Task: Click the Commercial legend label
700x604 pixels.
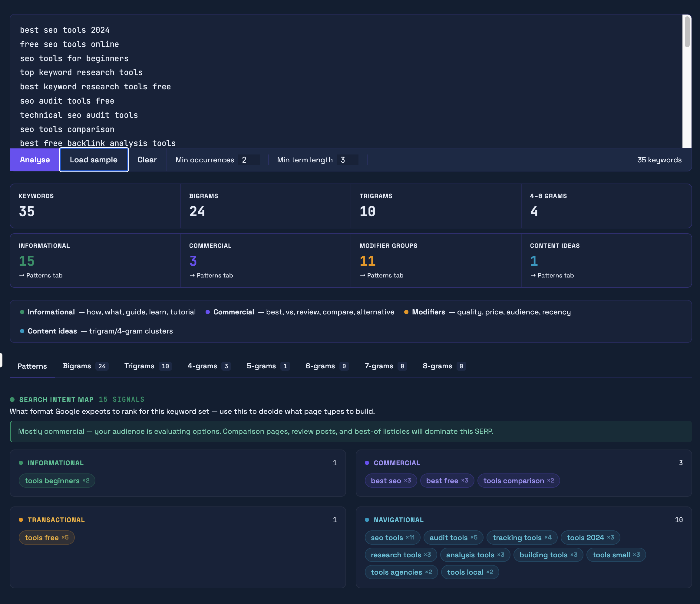Action: pos(233,312)
